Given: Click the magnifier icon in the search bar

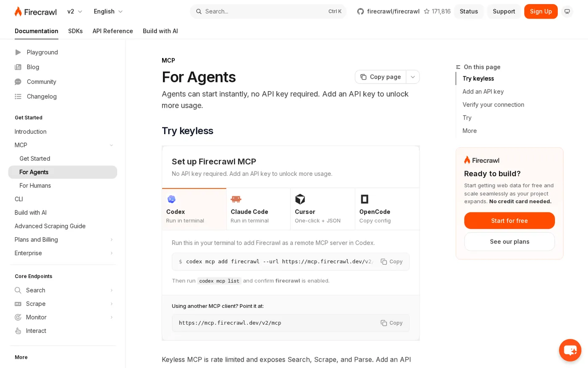Looking at the screenshot, I should 199,11.
